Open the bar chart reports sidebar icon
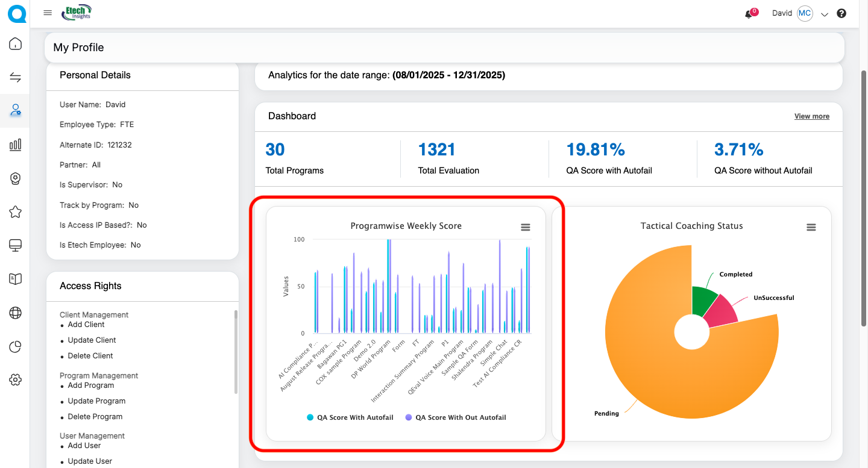 click(x=16, y=145)
